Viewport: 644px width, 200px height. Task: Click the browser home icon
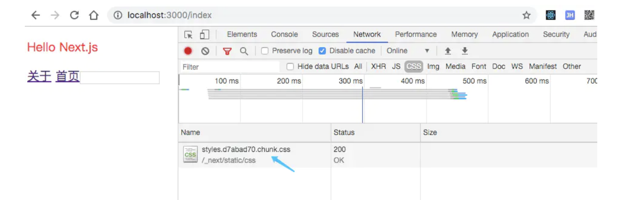pyautogui.click(x=93, y=15)
